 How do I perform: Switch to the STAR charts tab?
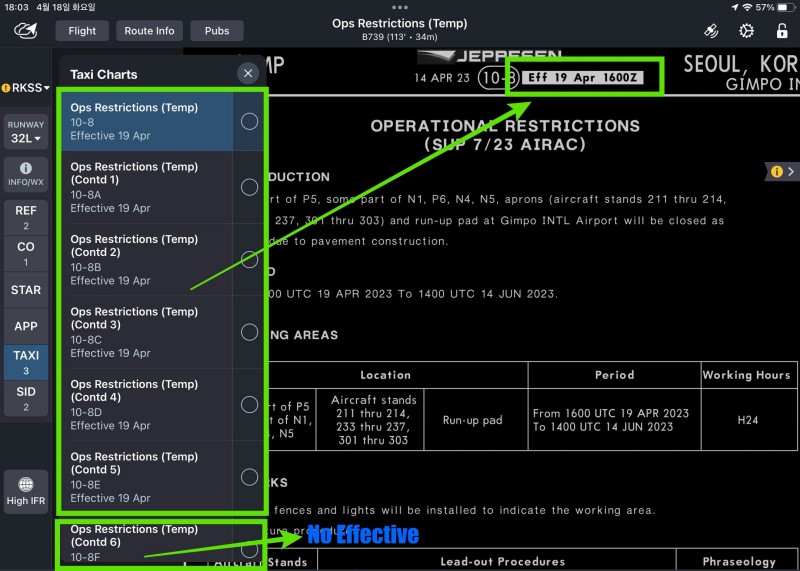click(x=25, y=290)
